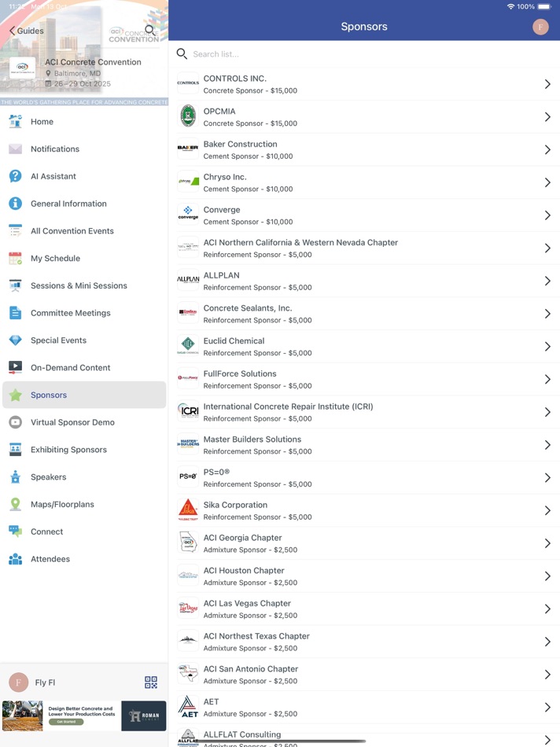Screen dimensions: 560x747
Task: Tap the Maps/Floorplans pin icon
Action: [x=15, y=504]
